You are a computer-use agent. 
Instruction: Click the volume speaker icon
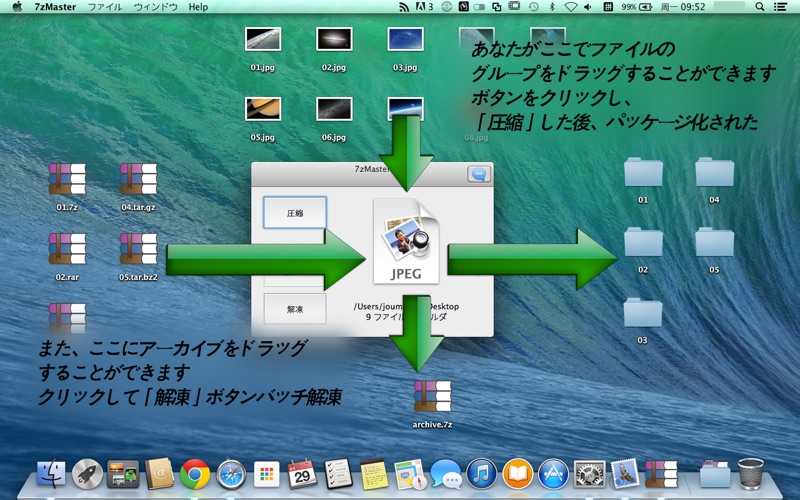pos(588,7)
